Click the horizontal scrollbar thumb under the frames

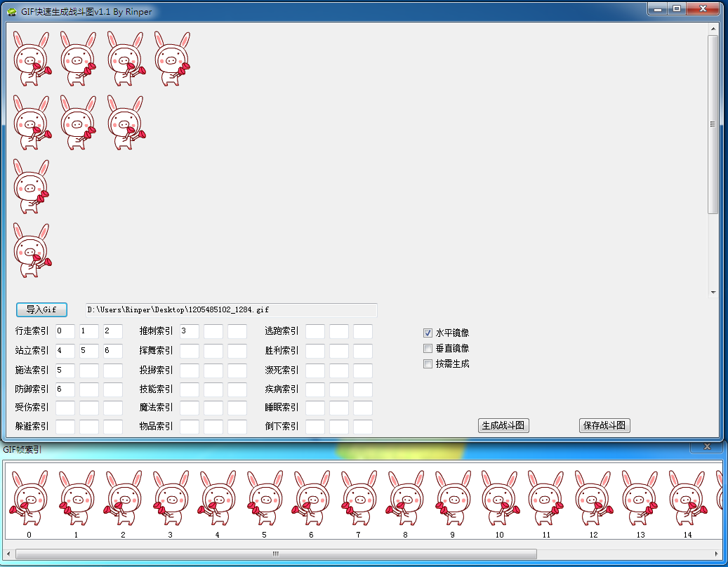click(x=276, y=554)
